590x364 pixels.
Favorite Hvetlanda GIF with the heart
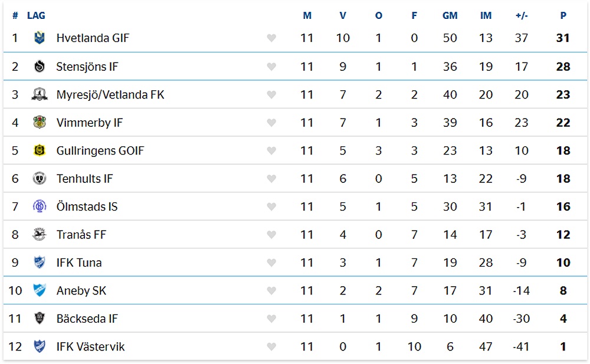coord(271,38)
